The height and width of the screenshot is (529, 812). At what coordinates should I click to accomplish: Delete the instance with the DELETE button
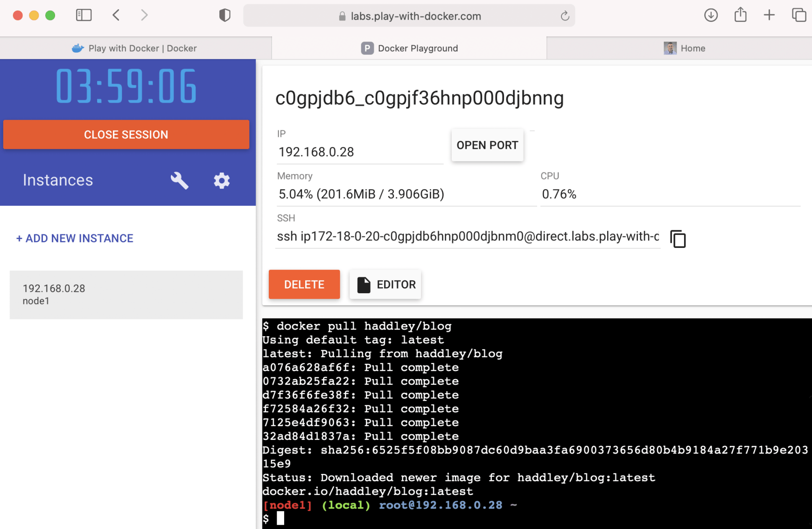pos(304,284)
